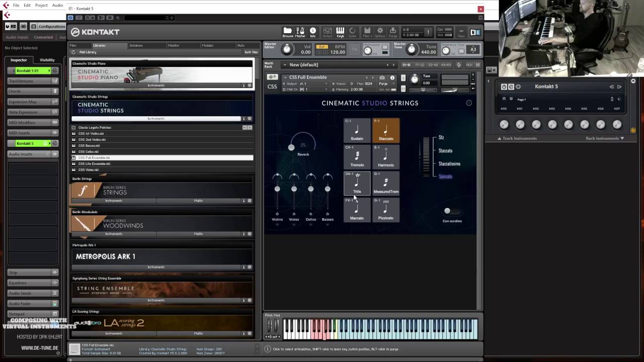Show Cinematic Studio Strings library info
The width and height of the screenshot is (644, 362).
click(x=244, y=119)
